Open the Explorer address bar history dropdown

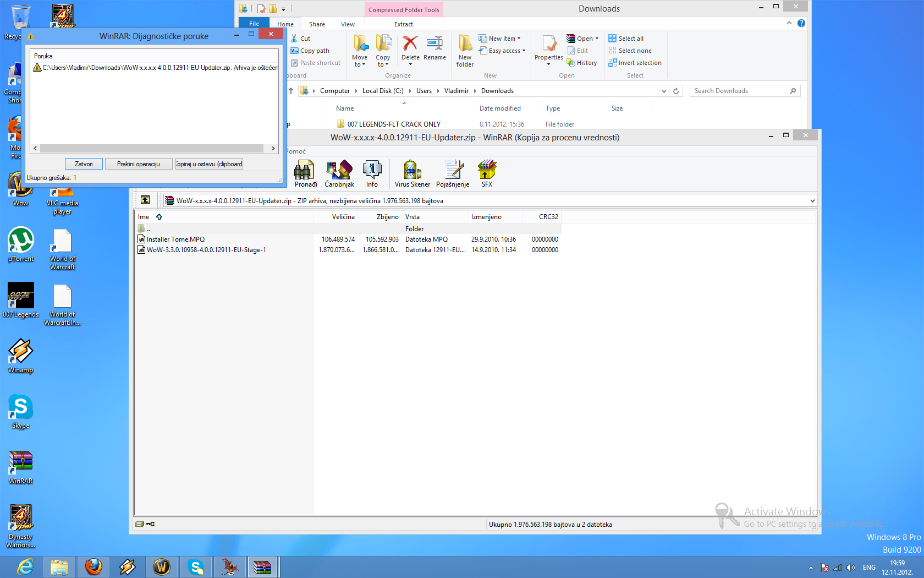tap(664, 91)
